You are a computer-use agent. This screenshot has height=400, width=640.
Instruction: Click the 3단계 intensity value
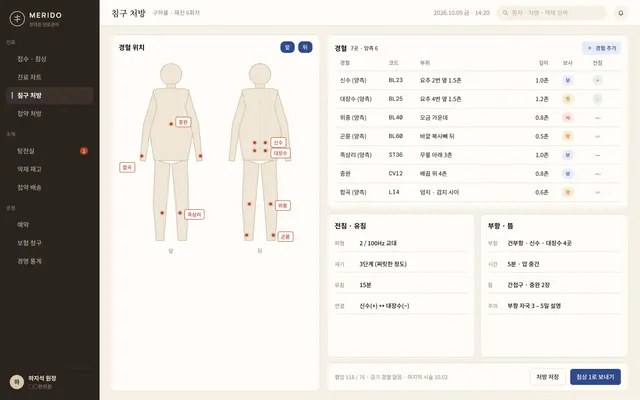point(383,264)
